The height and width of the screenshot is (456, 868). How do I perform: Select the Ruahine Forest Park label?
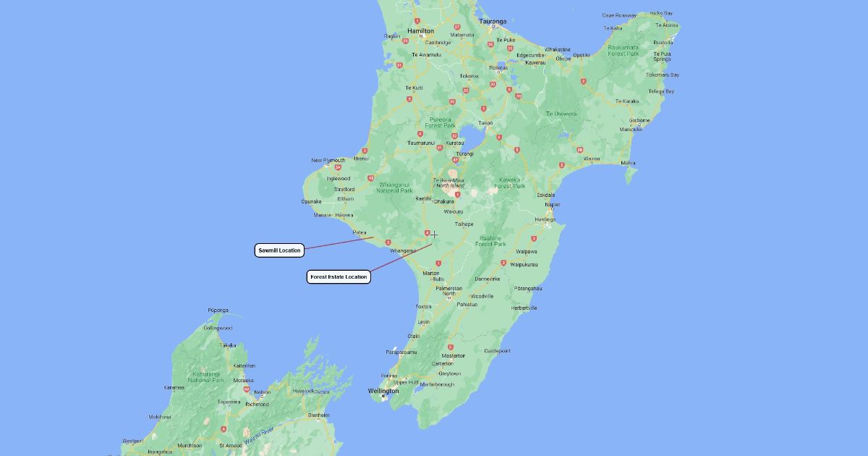point(490,241)
